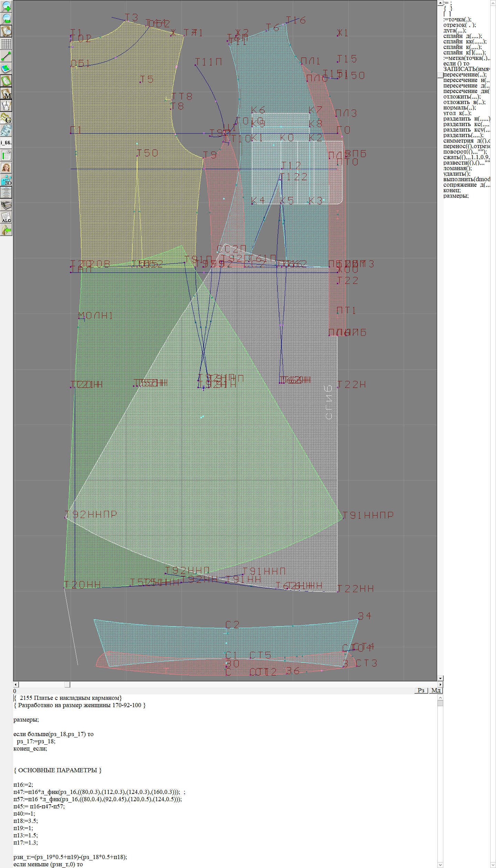Click the code editor scroll up arrow
496x868 pixels.
(440, 697)
